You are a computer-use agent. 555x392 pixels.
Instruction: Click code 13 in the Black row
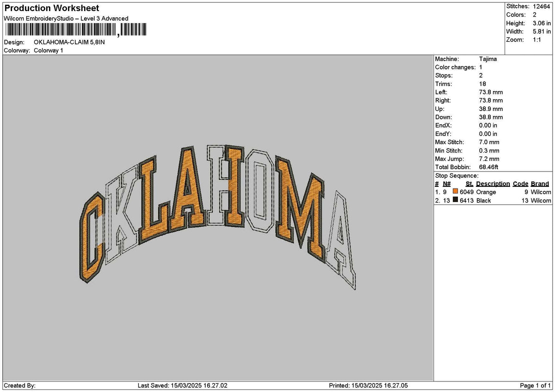click(524, 201)
